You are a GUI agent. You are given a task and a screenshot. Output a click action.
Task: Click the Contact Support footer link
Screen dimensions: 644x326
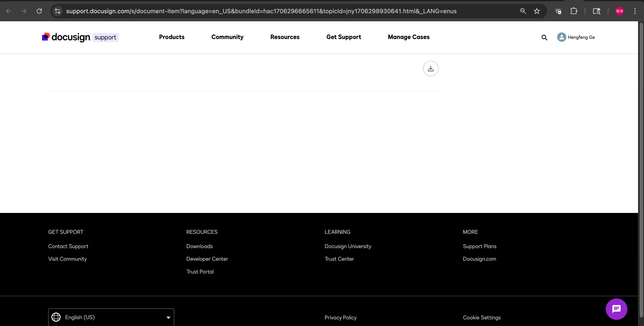point(68,246)
